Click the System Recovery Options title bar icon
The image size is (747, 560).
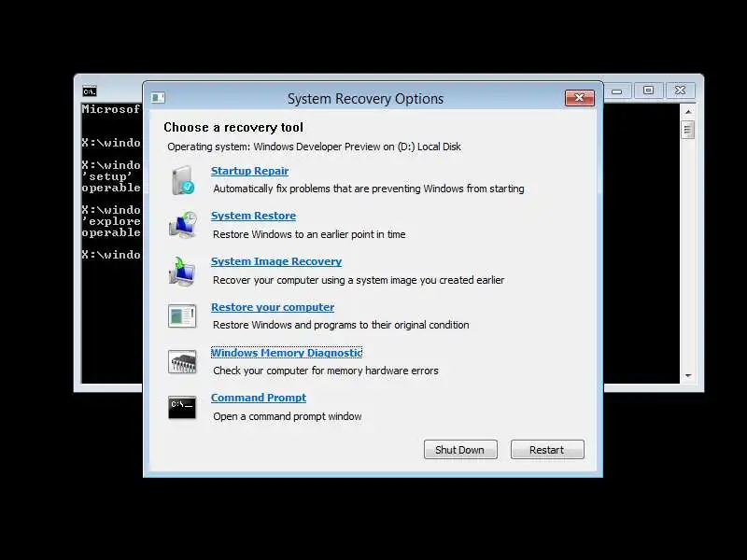pos(158,98)
